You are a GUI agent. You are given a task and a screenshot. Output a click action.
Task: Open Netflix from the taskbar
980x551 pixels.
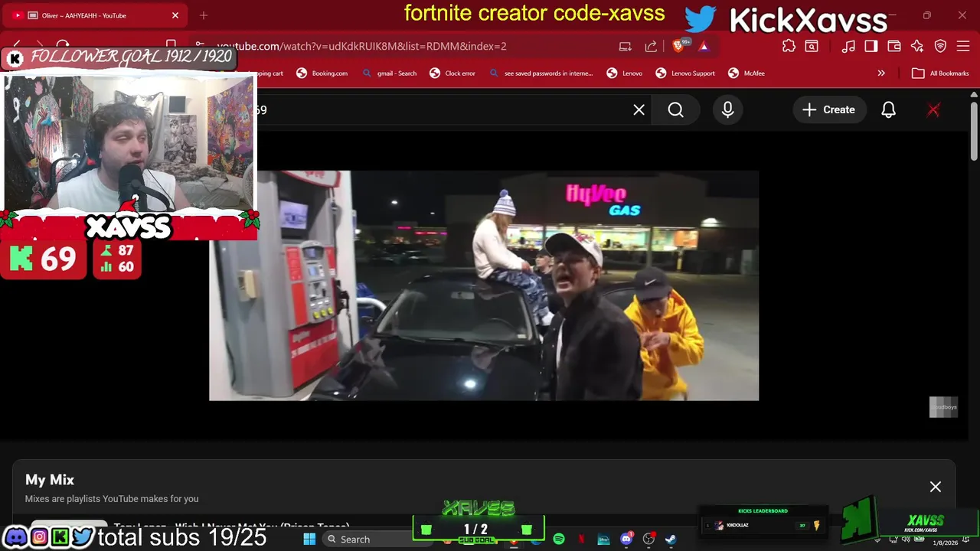581,539
